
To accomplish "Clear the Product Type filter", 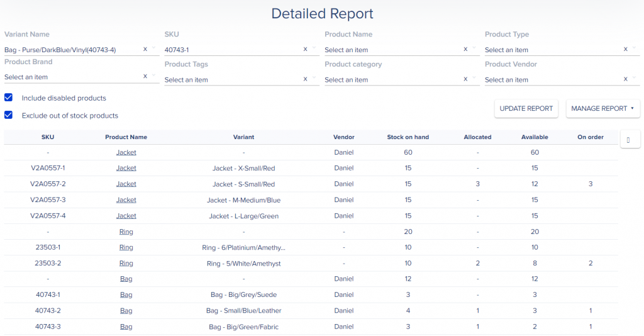I will click(x=626, y=49).
